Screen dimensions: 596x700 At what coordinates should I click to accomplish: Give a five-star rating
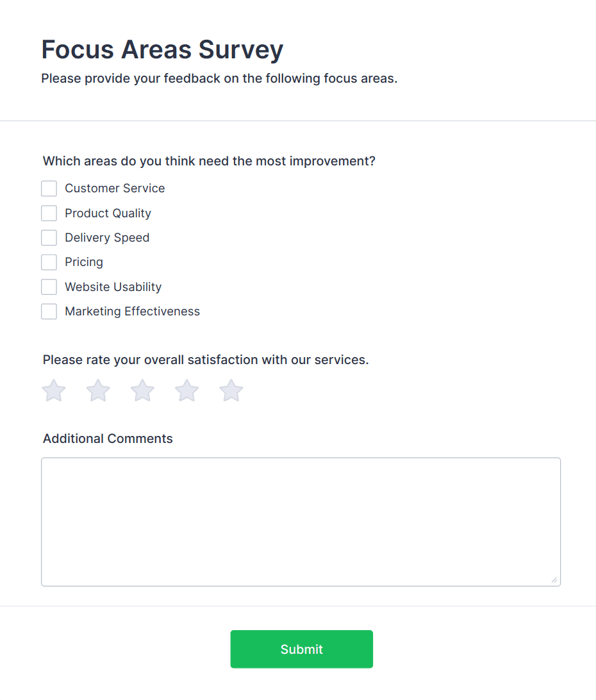point(231,390)
